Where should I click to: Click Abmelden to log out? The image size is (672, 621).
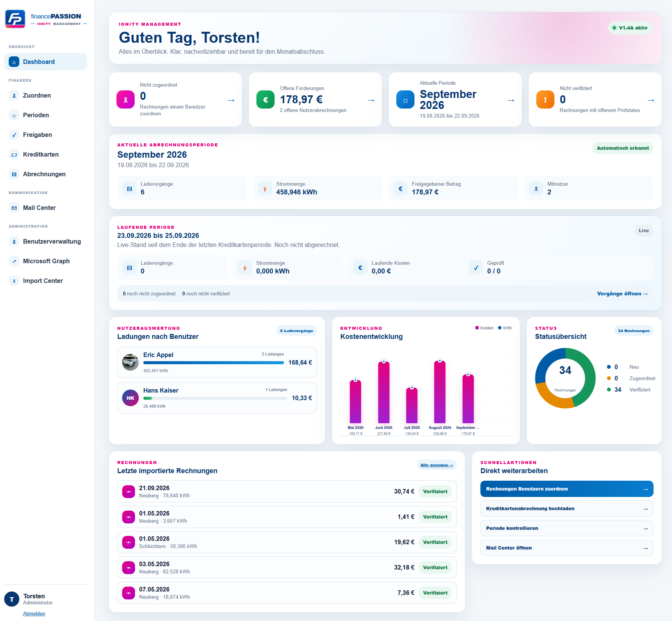(x=34, y=613)
